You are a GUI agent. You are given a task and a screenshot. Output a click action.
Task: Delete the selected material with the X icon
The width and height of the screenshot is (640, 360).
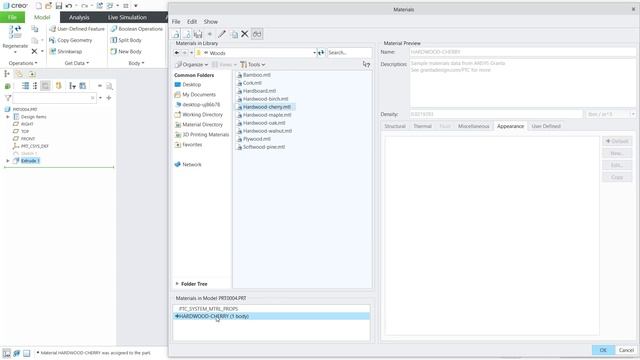(x=244, y=34)
